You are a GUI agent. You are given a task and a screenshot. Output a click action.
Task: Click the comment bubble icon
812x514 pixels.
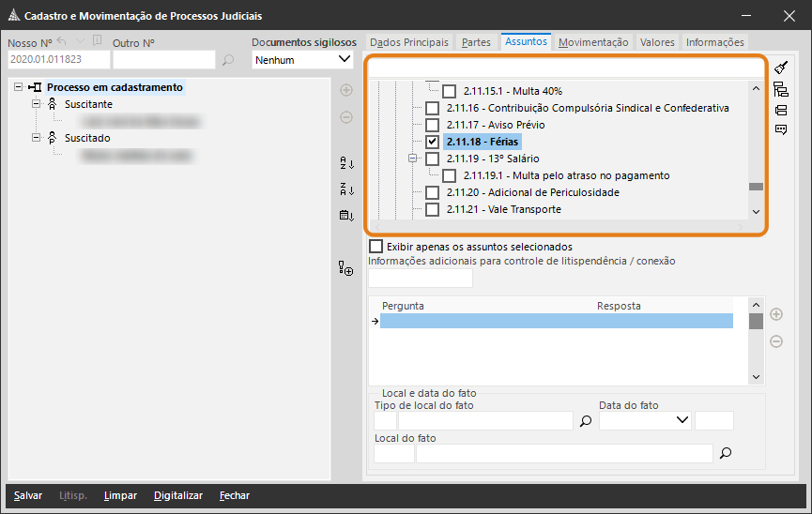[781, 129]
